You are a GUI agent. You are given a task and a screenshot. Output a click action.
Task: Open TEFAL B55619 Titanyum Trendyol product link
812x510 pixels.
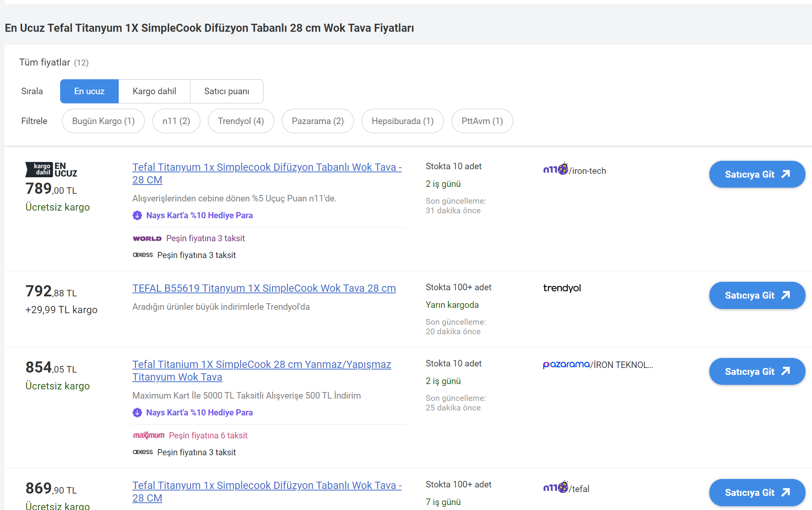[264, 288]
